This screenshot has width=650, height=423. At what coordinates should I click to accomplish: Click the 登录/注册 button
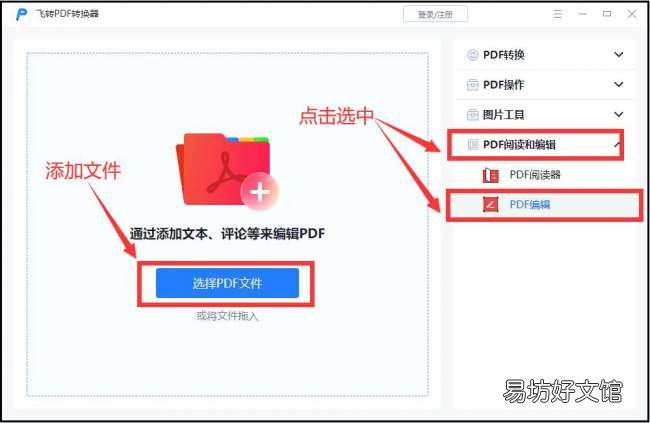point(435,15)
